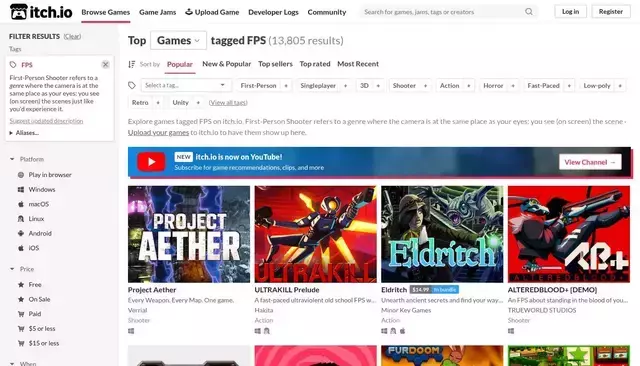This screenshot has width=640, height=366.
Task: Follow the Upload your games link
Action: coord(158,132)
